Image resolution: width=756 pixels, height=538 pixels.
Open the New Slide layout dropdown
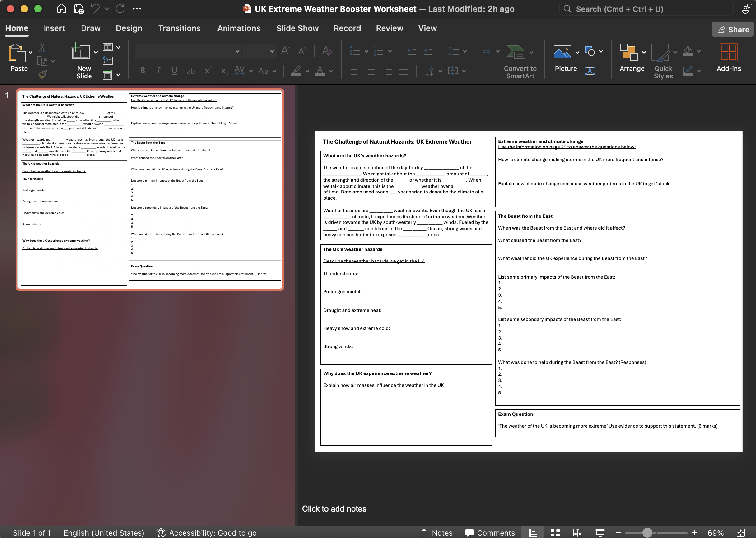[96, 52]
